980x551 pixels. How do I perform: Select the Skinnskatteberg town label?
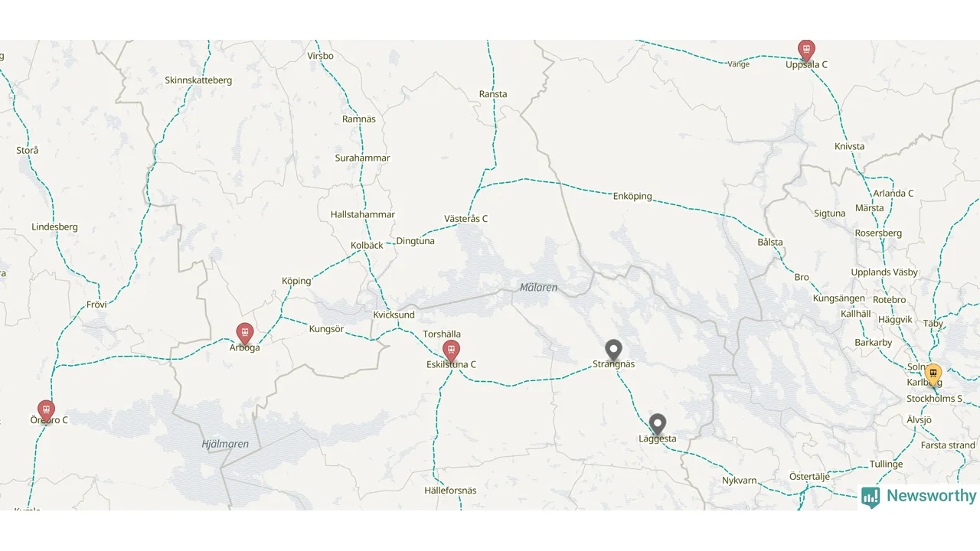pos(198,80)
